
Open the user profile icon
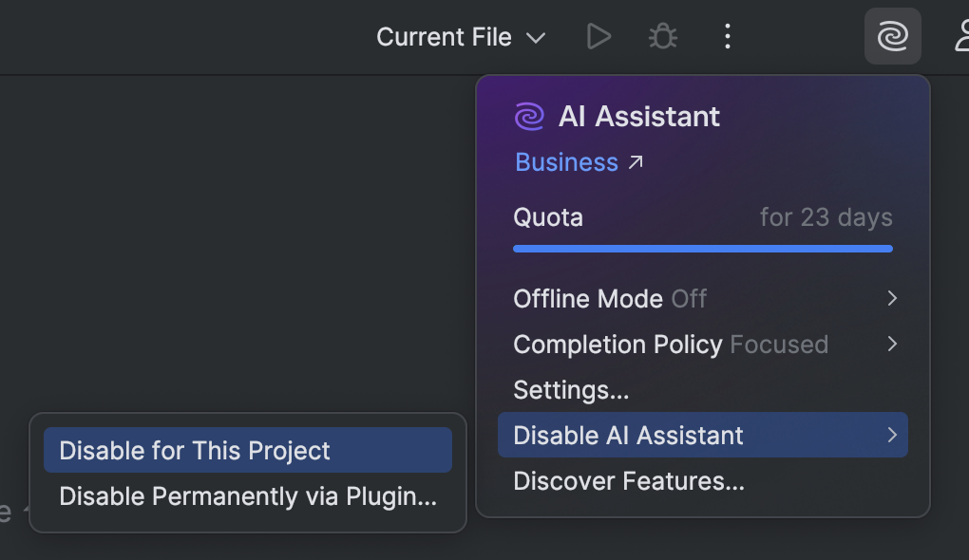point(962,36)
